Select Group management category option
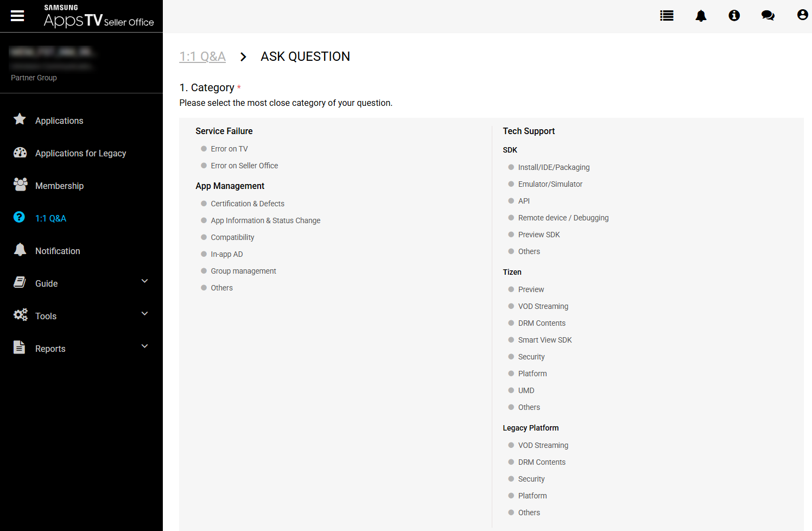Screen dimensions: 812x531 click(x=204, y=271)
